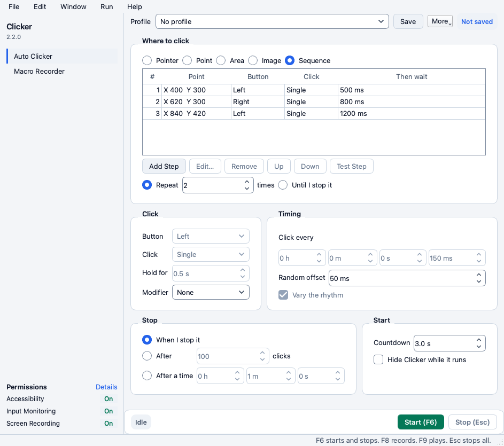This screenshot has width=504, height=446.
Task: Save the current profile
Action: point(408,21)
